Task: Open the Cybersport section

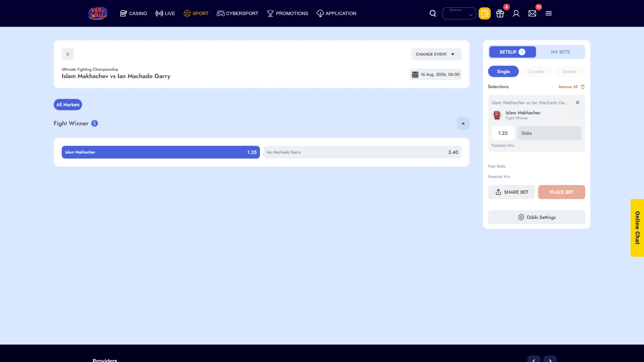Action: [237, 13]
